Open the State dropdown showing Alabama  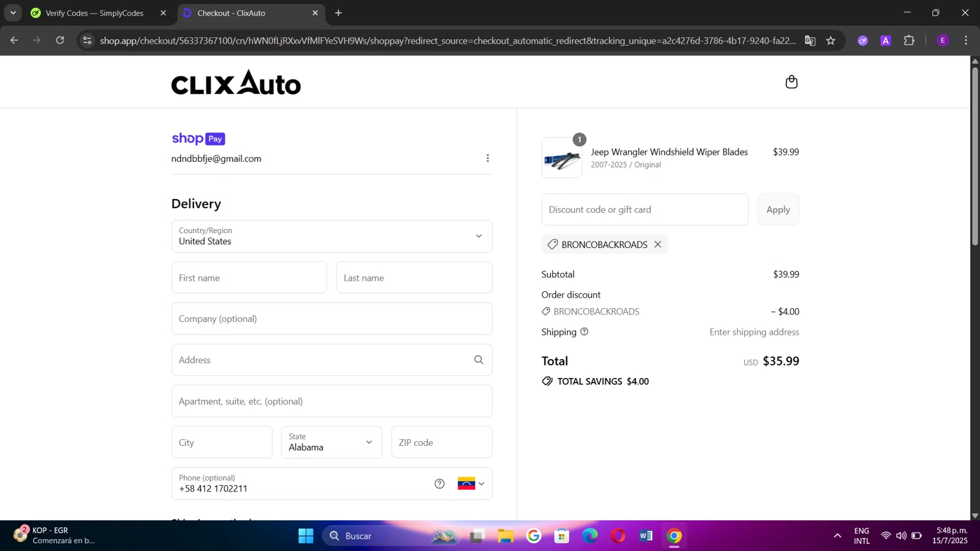coord(331,442)
